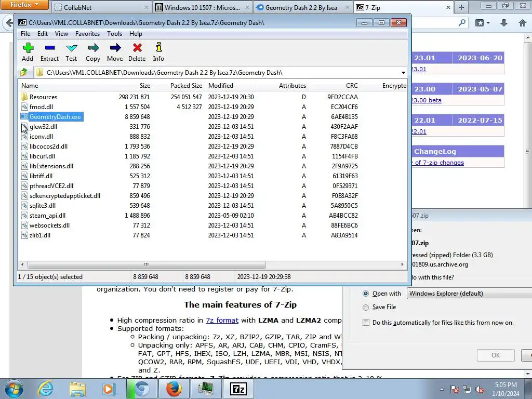The width and height of the screenshot is (532, 399).
Task: Sort list by the Size column header
Action: (127, 86)
